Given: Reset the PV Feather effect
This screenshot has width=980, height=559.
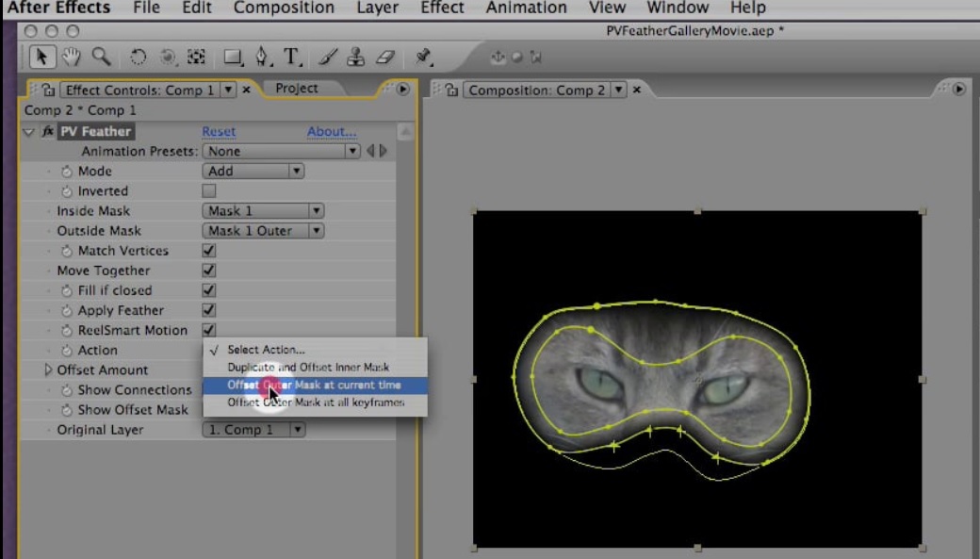Looking at the screenshot, I should [219, 131].
